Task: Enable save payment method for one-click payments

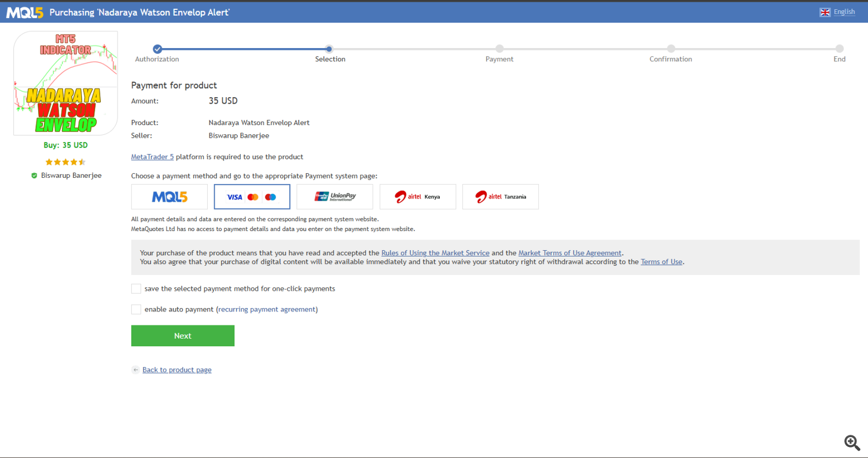Action: (136, 289)
